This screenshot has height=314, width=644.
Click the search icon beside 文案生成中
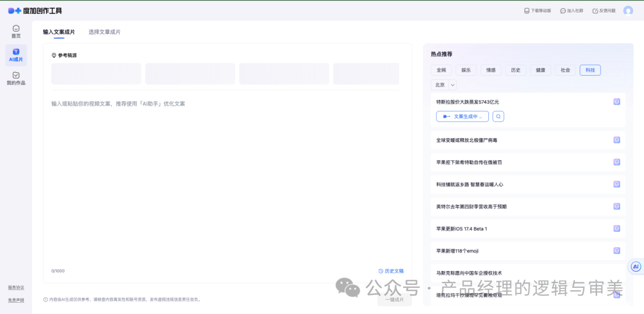click(498, 117)
